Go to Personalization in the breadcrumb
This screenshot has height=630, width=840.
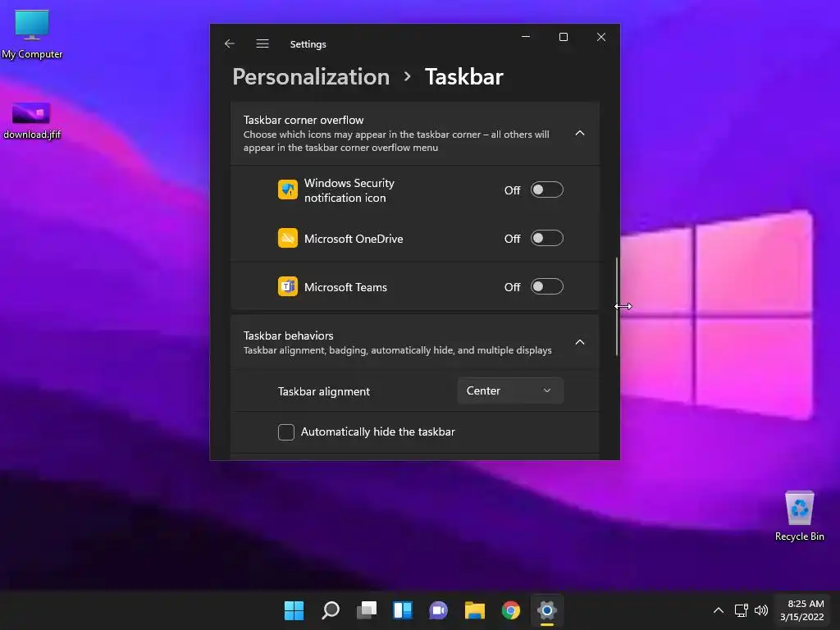(x=311, y=76)
